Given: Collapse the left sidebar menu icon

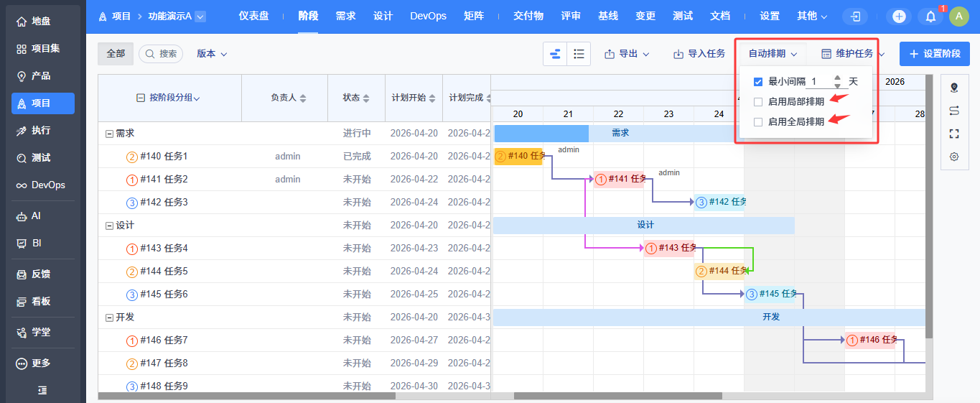Looking at the screenshot, I should tap(42, 390).
